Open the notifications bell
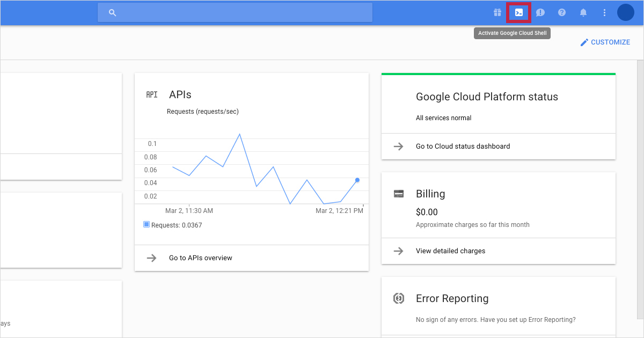The height and width of the screenshot is (338, 644). pos(583,12)
